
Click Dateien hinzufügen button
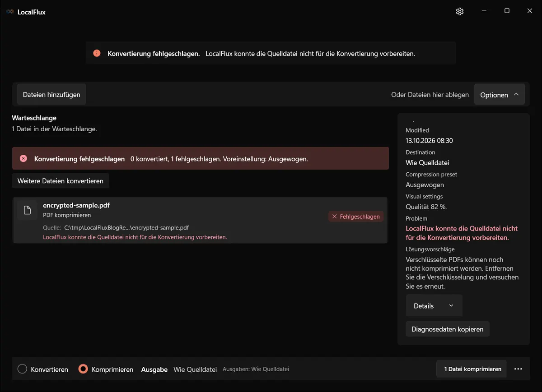pos(51,94)
